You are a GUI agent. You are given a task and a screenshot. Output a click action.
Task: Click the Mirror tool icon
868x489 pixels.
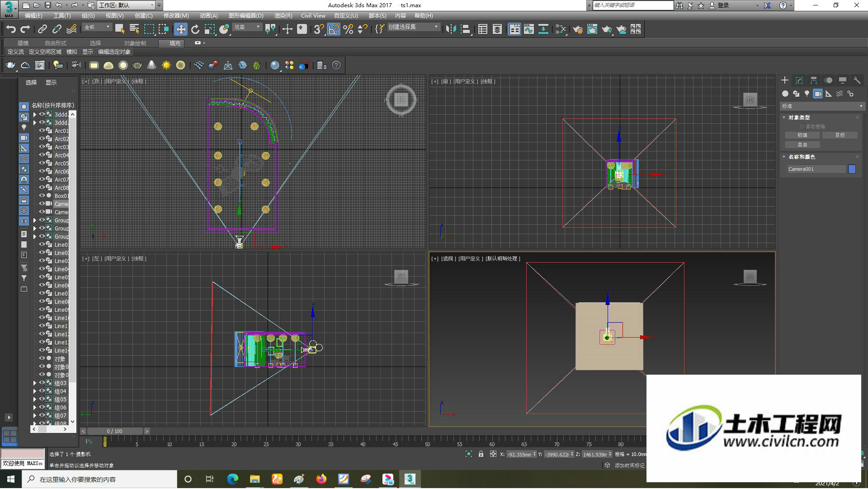click(x=451, y=29)
